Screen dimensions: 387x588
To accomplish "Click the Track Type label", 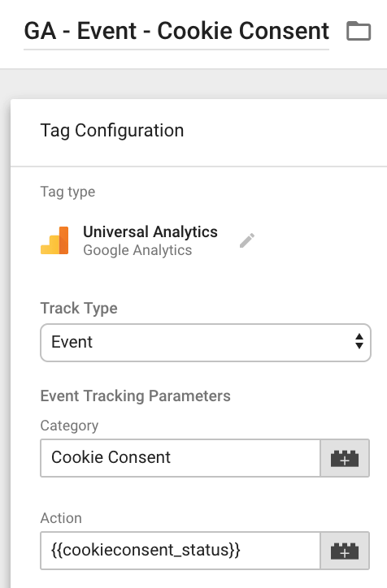I will (x=79, y=309).
